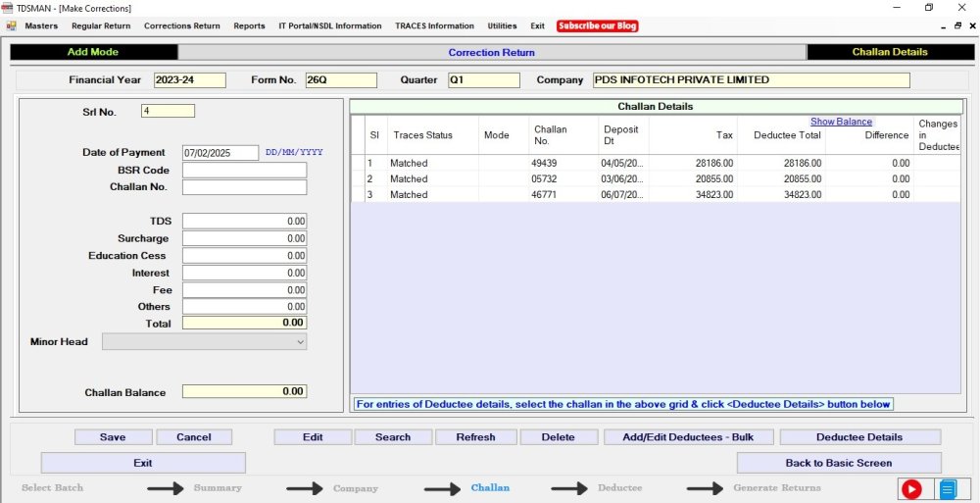Image resolution: width=980 pixels, height=503 pixels.
Task: Open the Regular Return menu
Action: 101,26
